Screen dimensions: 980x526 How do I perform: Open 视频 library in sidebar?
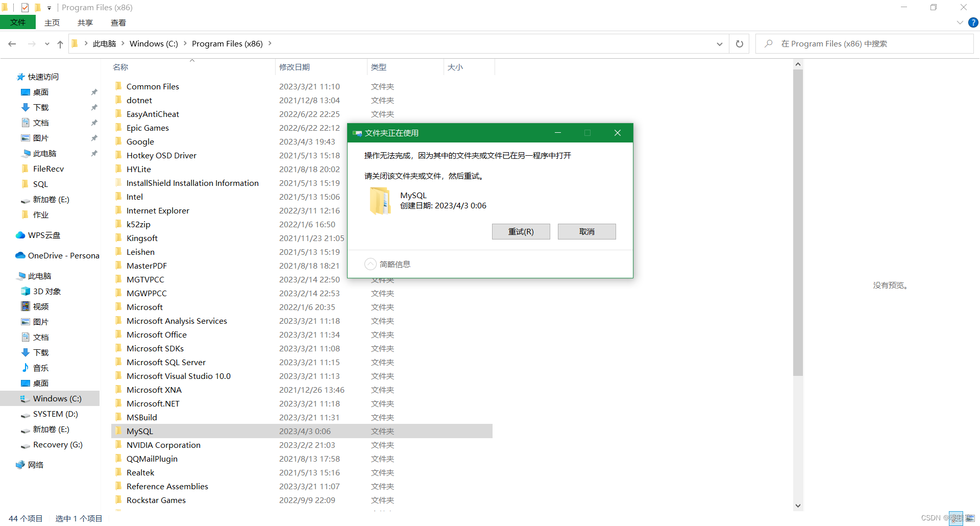pyautogui.click(x=41, y=306)
